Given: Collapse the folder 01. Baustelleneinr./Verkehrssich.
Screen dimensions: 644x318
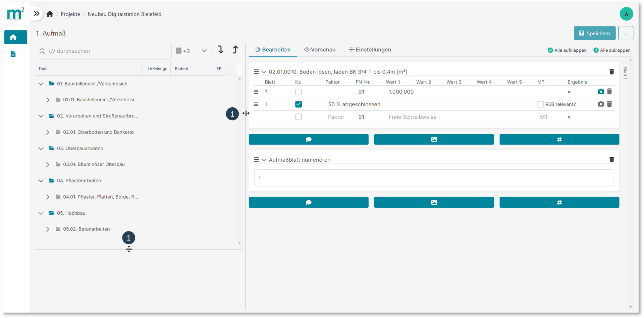Looking at the screenshot, I should pyautogui.click(x=41, y=84).
